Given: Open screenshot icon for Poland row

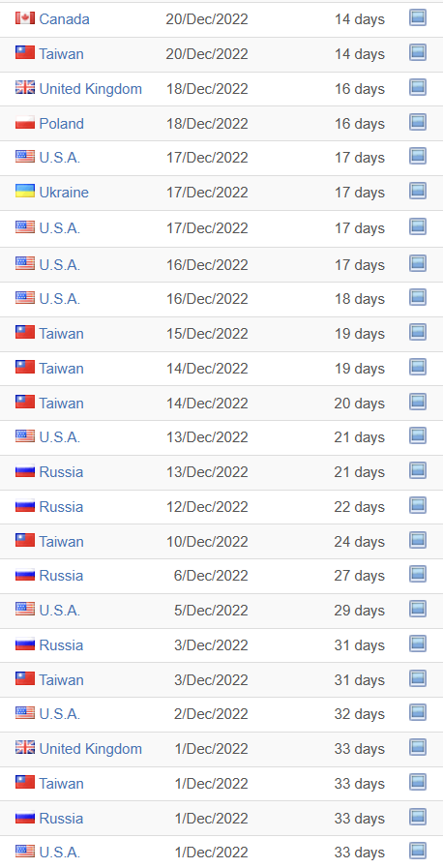Looking at the screenshot, I should 418,122.
